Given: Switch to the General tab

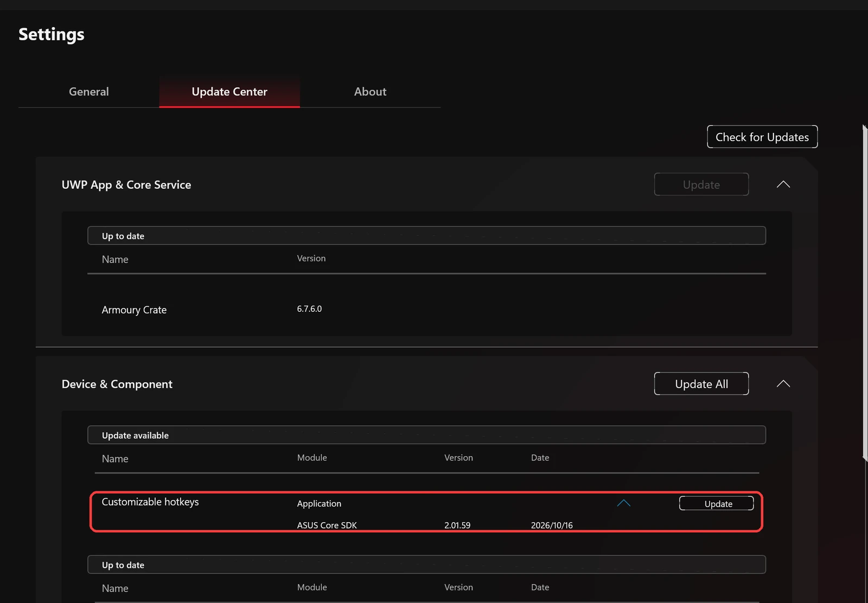Looking at the screenshot, I should pos(89,92).
